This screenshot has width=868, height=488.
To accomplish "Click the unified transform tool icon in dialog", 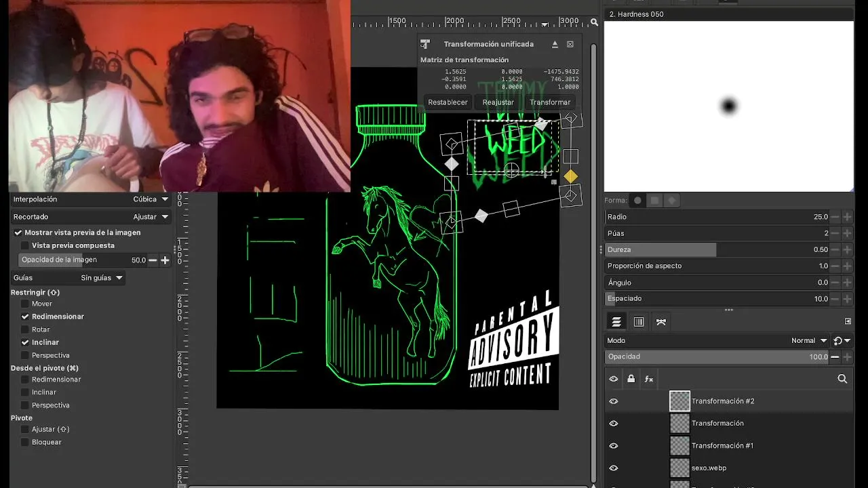I will point(425,44).
